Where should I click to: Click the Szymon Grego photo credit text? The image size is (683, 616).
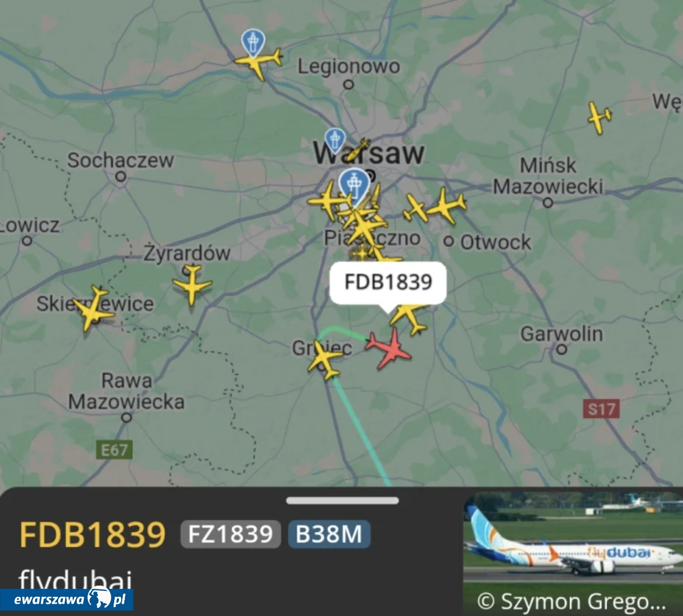tap(572, 602)
